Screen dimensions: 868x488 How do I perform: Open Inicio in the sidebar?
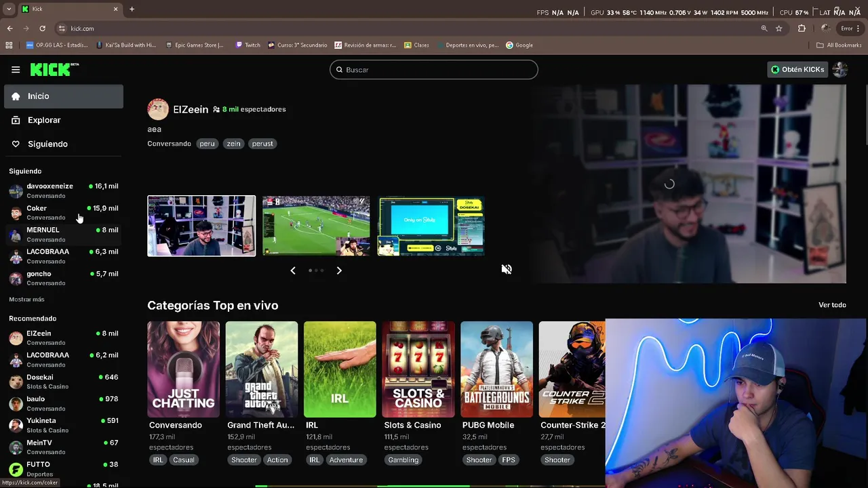click(x=64, y=96)
